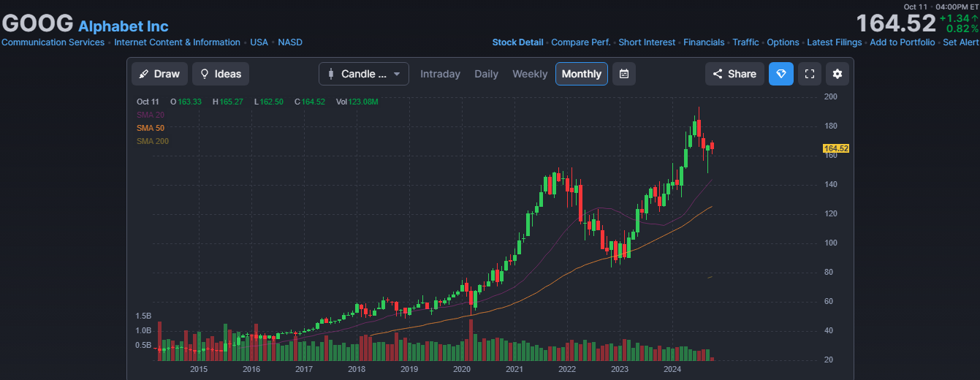980x380 pixels.
Task: Toggle fullscreen chart view
Action: (x=809, y=74)
